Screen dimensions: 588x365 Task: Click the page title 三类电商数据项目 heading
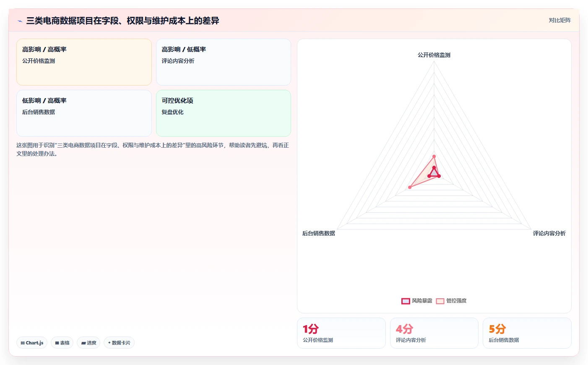(122, 21)
